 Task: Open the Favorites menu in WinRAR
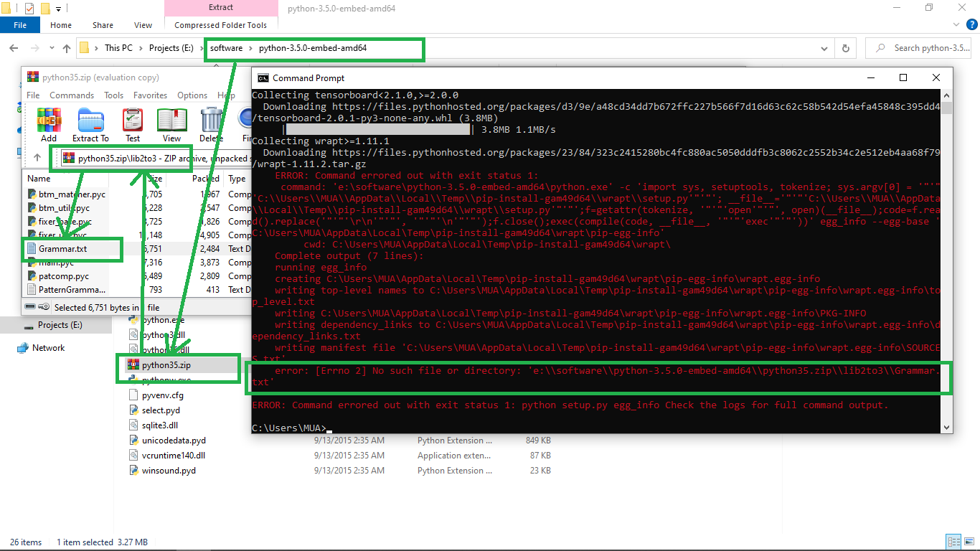150,95
